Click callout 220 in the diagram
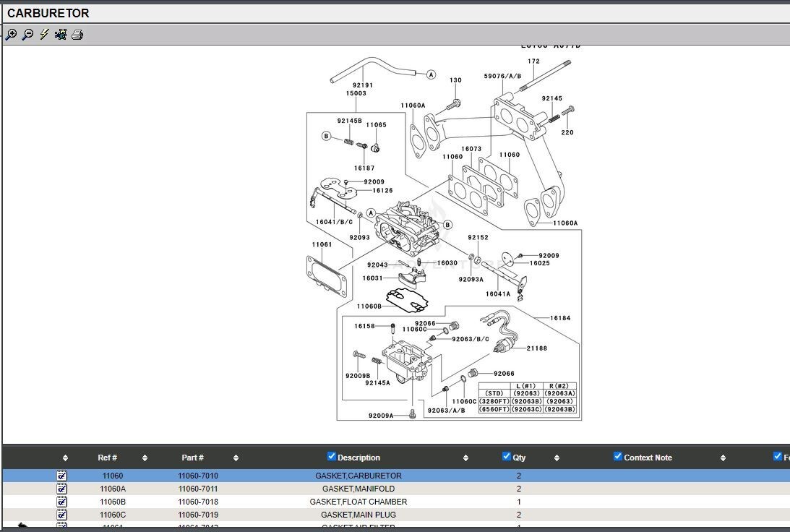790x532 pixels. pyautogui.click(x=567, y=132)
